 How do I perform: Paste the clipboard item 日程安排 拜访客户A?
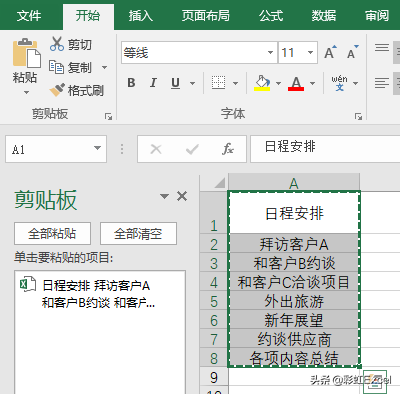click(x=100, y=294)
